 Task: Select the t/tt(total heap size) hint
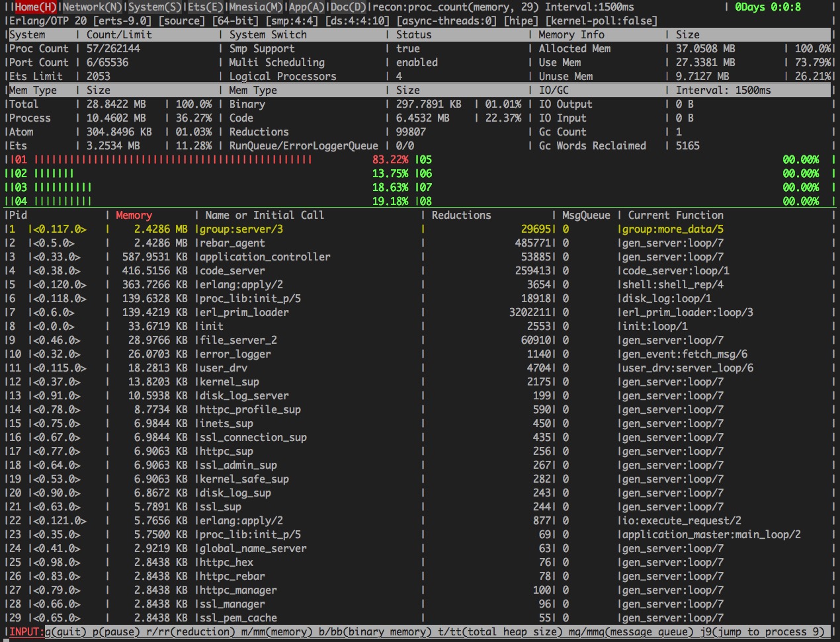tap(500, 631)
